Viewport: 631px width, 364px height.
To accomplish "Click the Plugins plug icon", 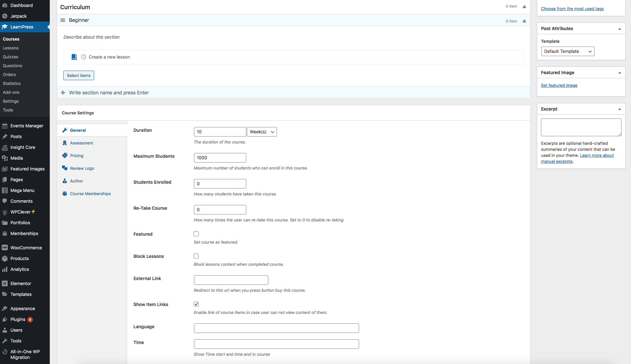I will [5, 319].
